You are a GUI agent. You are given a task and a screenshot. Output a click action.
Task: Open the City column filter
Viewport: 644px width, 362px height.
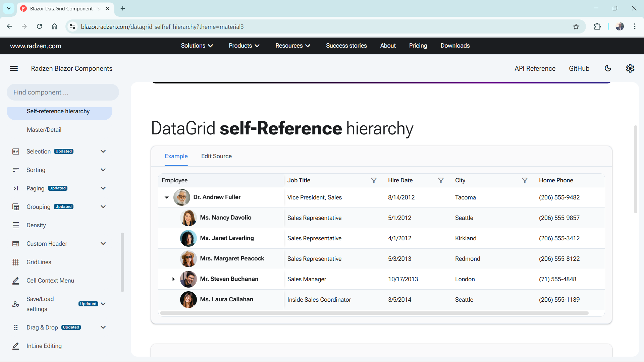point(525,180)
